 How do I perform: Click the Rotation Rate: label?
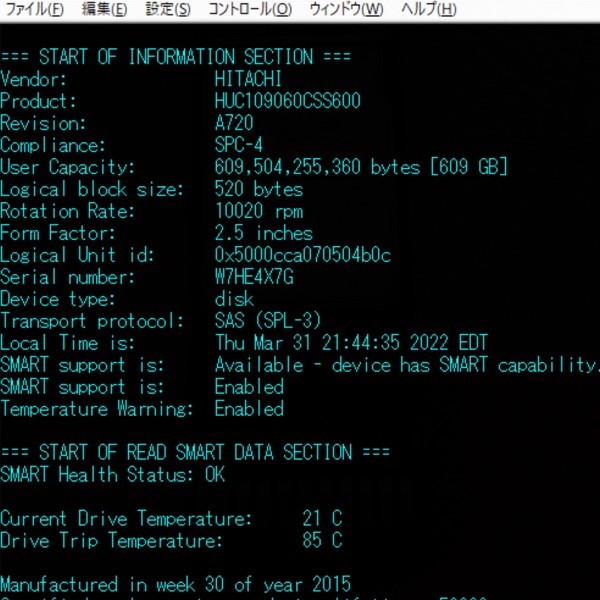67,211
